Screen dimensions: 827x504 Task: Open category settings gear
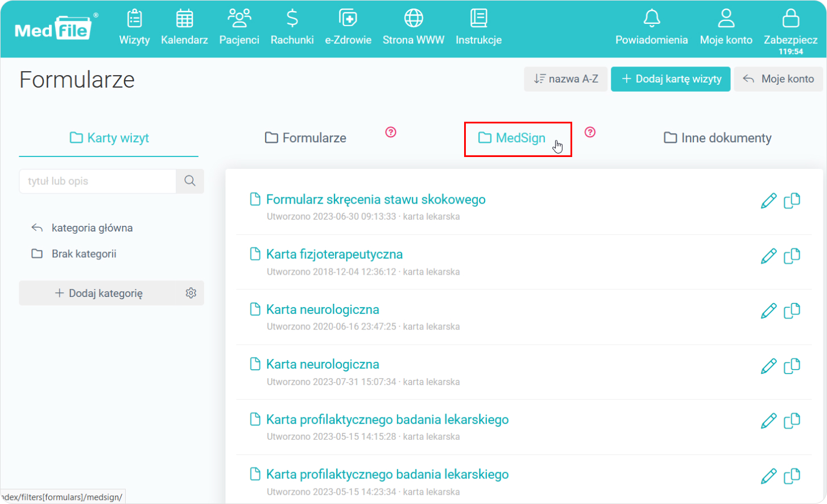pyautogui.click(x=191, y=293)
